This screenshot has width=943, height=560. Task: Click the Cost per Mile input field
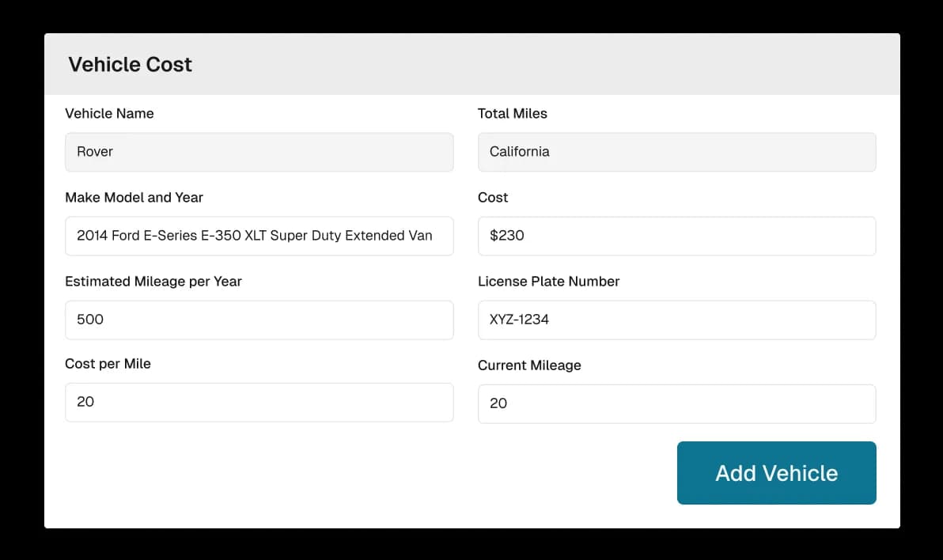tap(259, 403)
